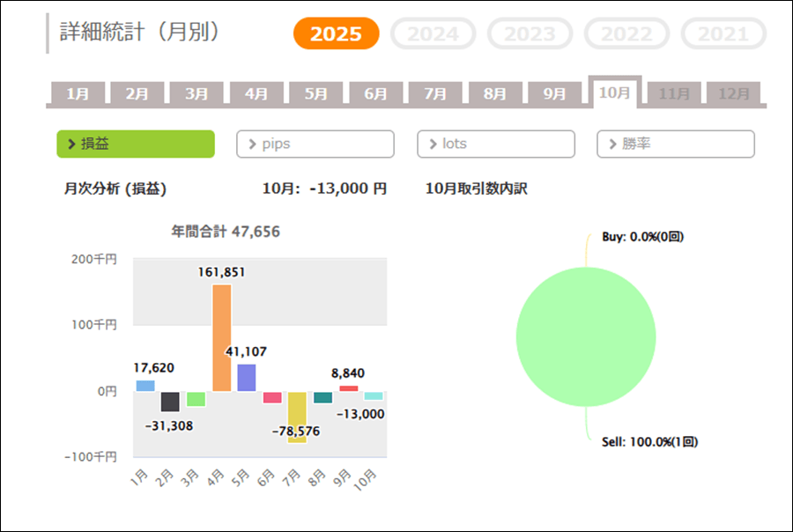Switch to the 4月 tab
The height and width of the screenshot is (532, 793).
[x=256, y=93]
